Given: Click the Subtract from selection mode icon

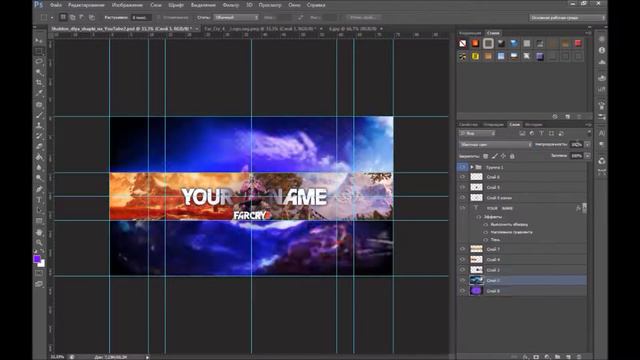Looking at the screenshot, I should [x=82, y=18].
